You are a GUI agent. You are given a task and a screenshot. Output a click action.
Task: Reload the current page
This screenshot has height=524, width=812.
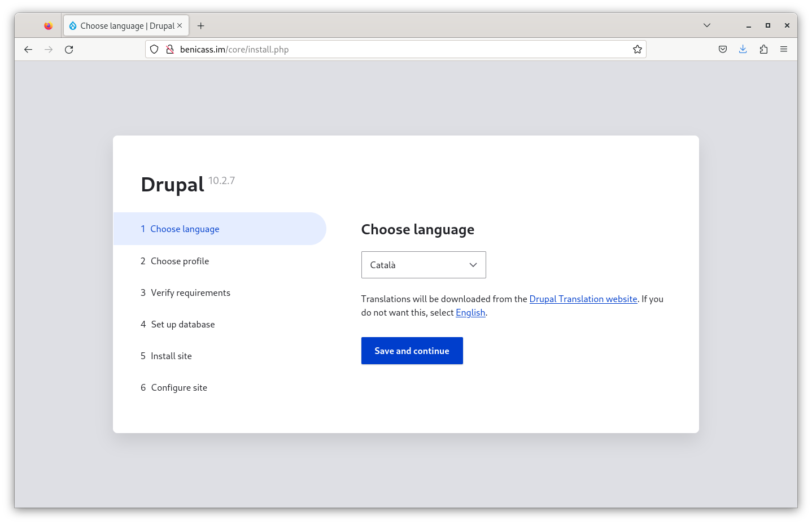tap(69, 50)
